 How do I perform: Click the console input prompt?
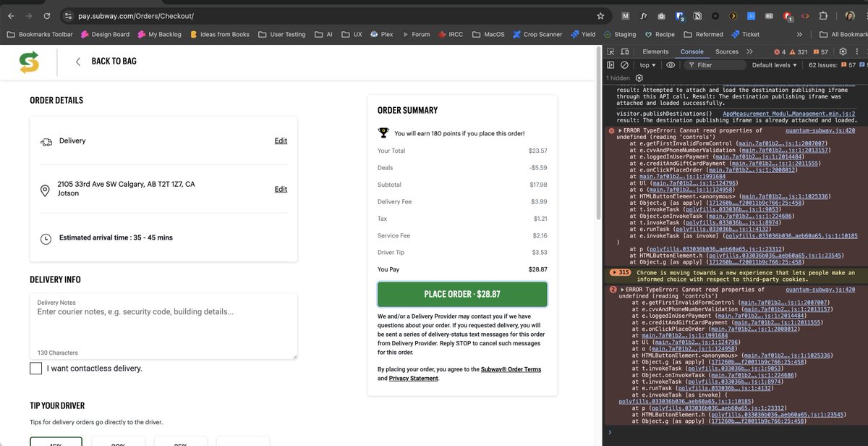point(736,433)
